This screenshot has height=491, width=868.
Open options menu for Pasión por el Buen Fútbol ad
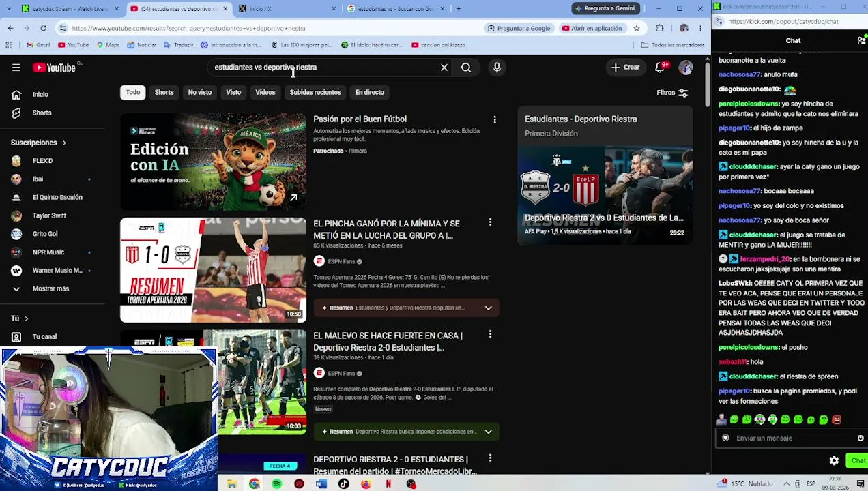pos(495,119)
